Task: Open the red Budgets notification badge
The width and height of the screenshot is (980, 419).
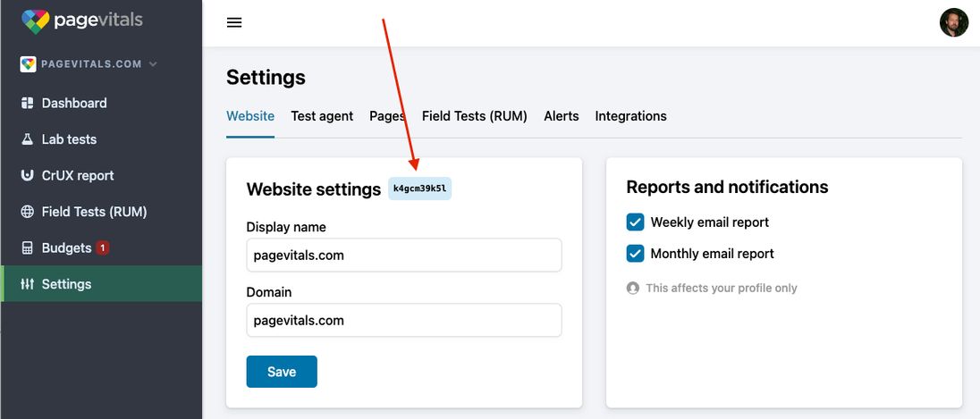Action: 103,247
